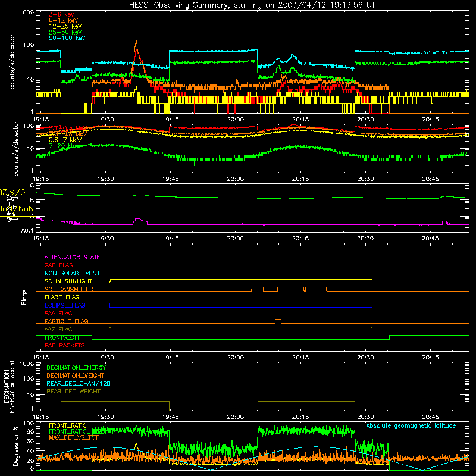Click the REAR_DEC_WEIGHT legend label
Viewport: 476px width, 476px height.
[x=73, y=392]
